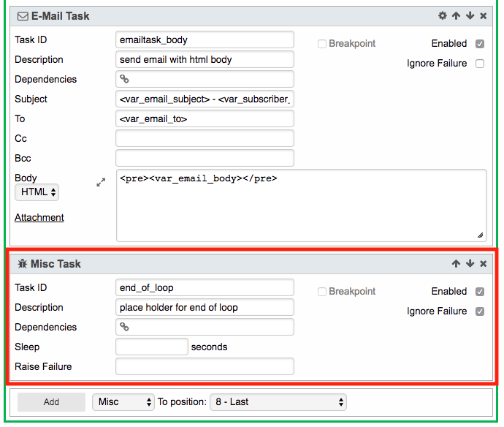
Task: Uncheck Ignore Failure in Misc Task
Action: pyautogui.click(x=480, y=311)
